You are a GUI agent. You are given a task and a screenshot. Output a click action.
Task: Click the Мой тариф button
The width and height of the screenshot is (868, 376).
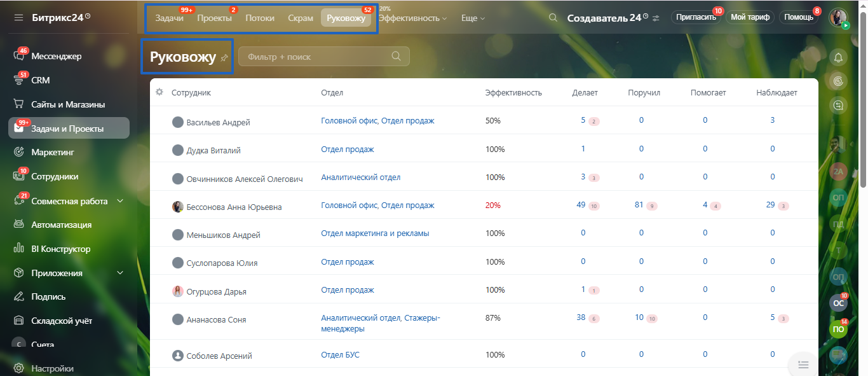[750, 17]
